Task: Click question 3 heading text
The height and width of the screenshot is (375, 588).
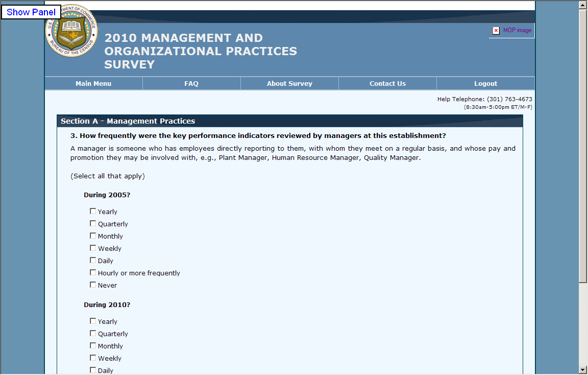Action: [258, 135]
